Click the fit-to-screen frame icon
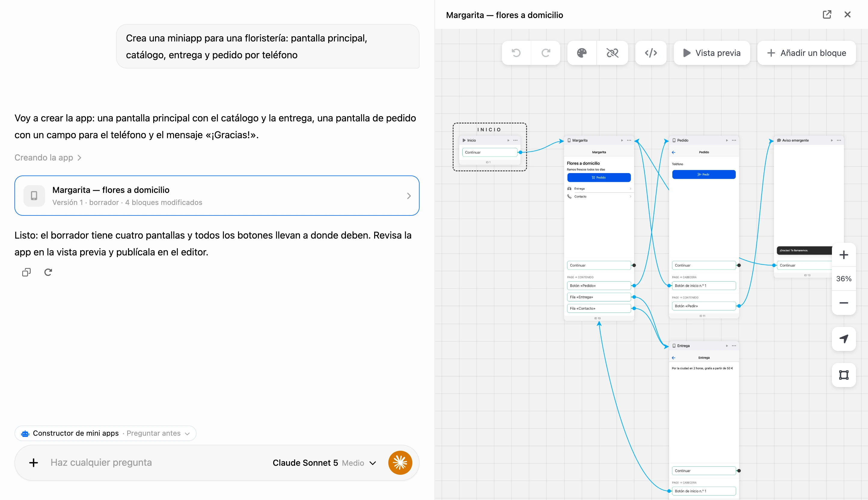 click(844, 375)
